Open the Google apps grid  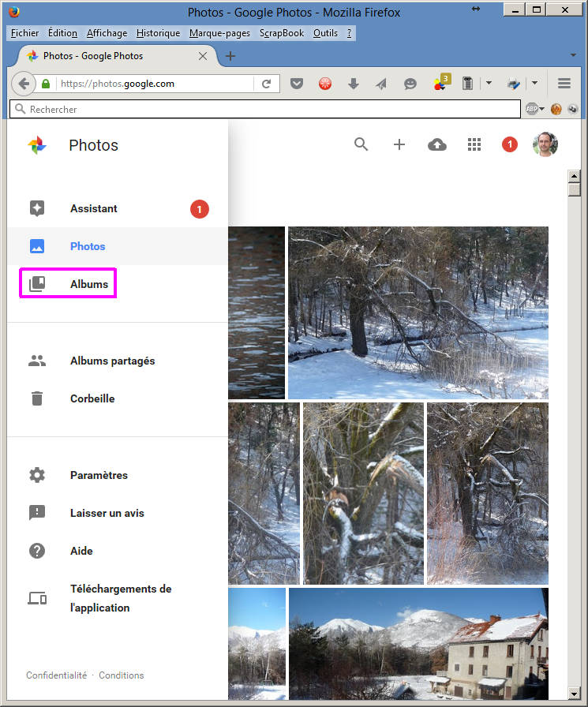(474, 144)
